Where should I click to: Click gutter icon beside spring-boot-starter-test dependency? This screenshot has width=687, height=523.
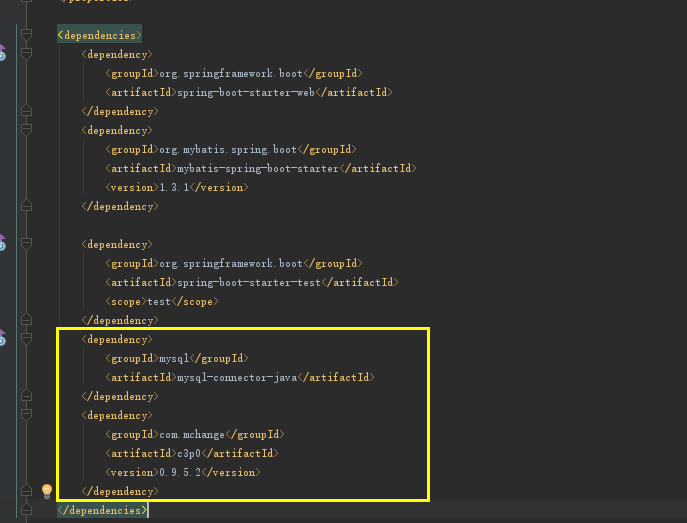2,243
